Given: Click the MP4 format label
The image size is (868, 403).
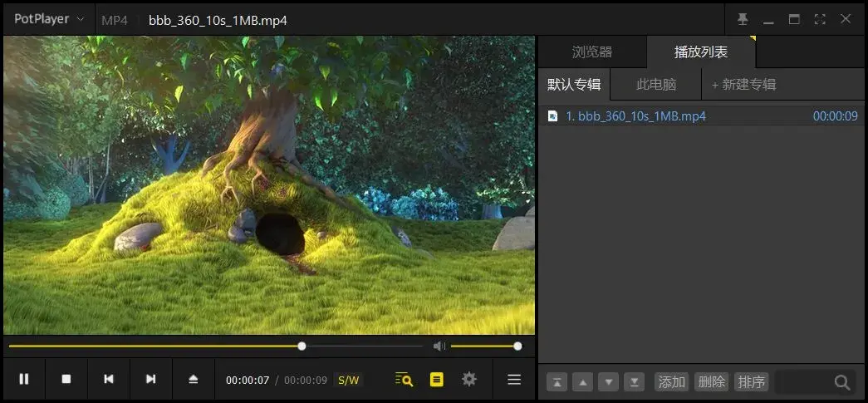Looking at the screenshot, I should 115,21.
